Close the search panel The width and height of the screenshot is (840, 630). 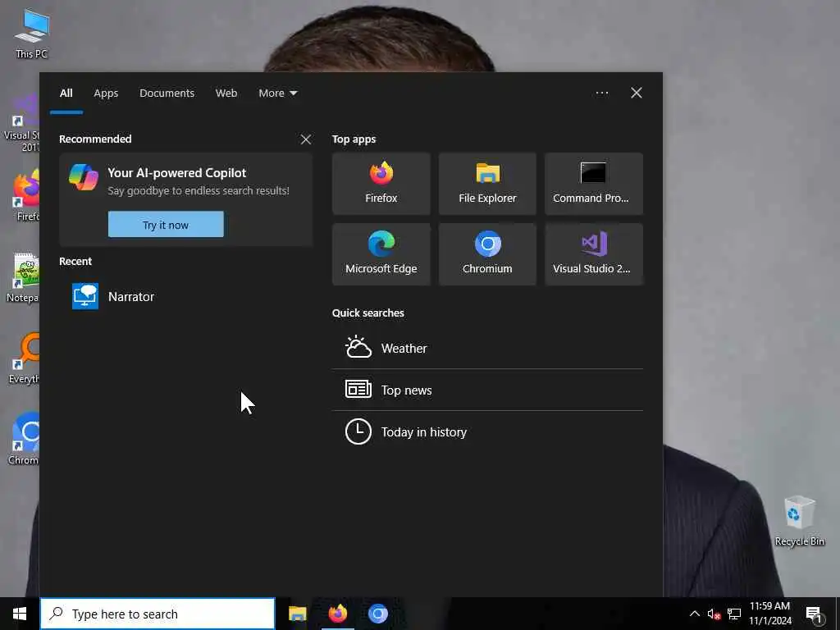point(637,93)
